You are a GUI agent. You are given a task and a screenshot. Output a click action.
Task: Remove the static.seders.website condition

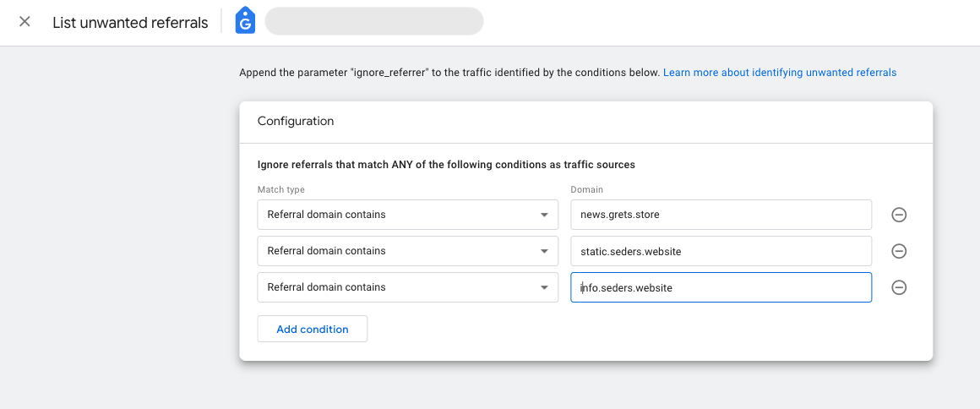click(899, 252)
